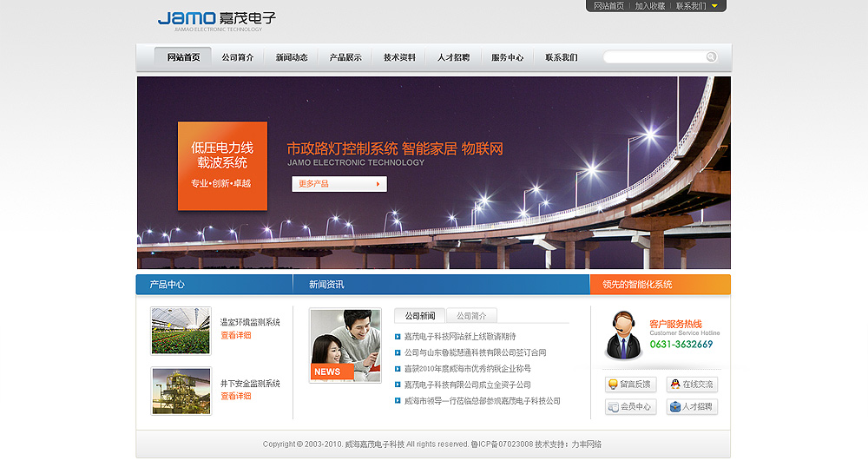The image size is (868, 467).
Task: Open news 公司与山东鲁能慧通科技有限公司签订合同
Action: [475, 352]
